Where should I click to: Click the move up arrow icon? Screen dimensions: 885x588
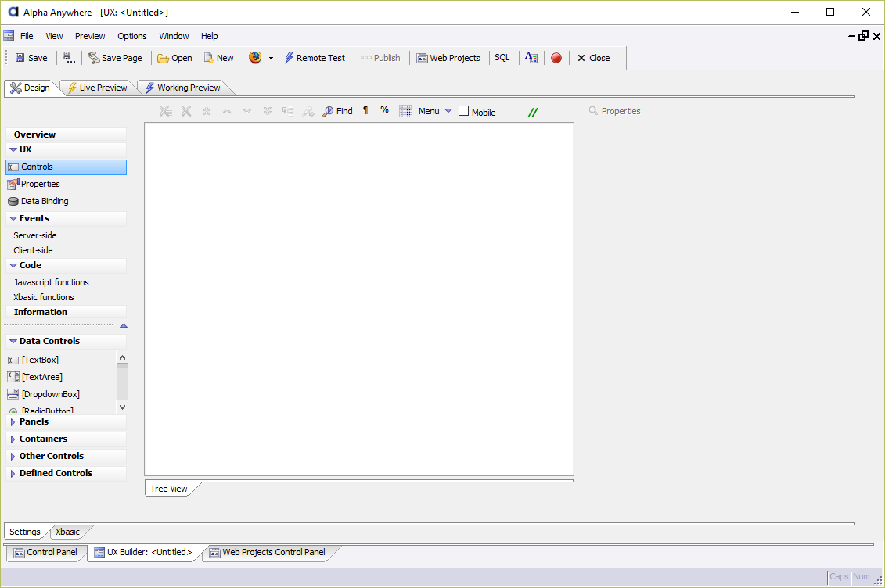(227, 112)
